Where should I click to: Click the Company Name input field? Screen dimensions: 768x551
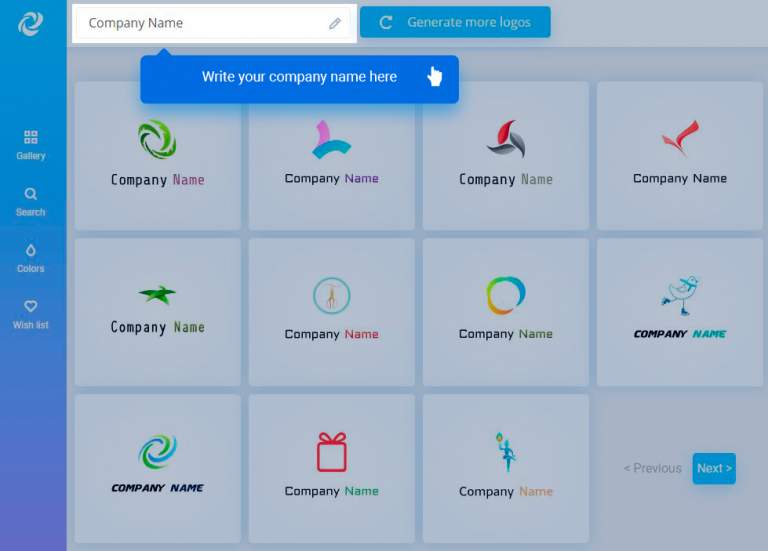point(200,23)
